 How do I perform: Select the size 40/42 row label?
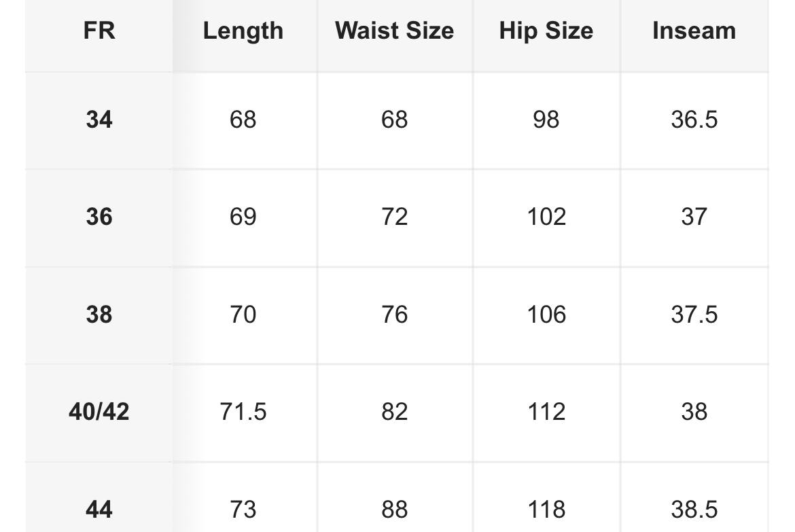click(x=99, y=412)
